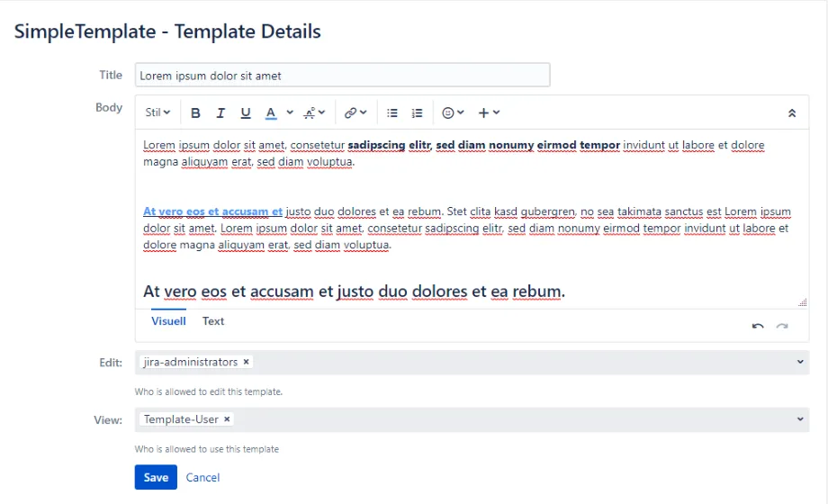Grab the editor resize handle corner

click(x=803, y=302)
